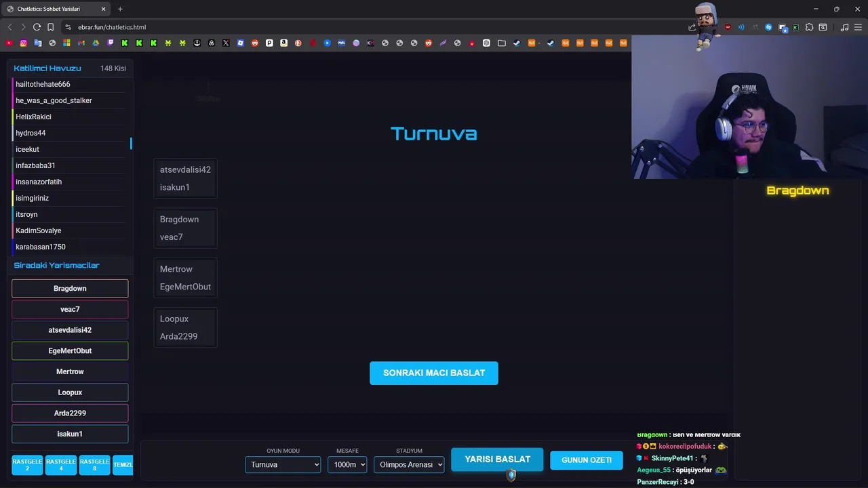The height and width of the screenshot is (488, 868).
Task: Click the participant pool scrollbar thumb
Action: [x=131, y=144]
